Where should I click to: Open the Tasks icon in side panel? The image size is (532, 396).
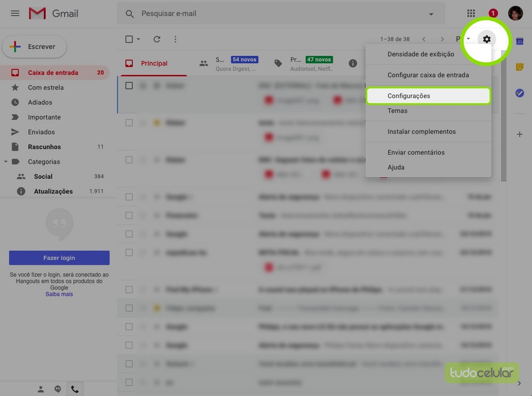520,93
